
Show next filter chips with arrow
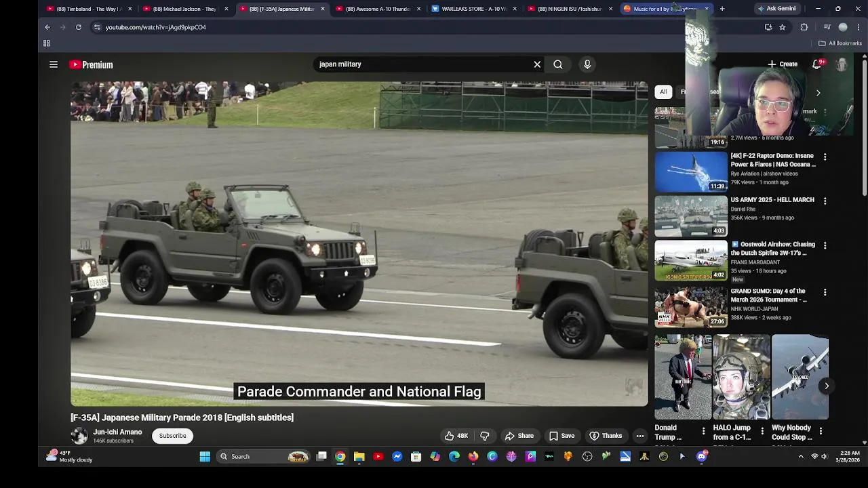click(x=818, y=93)
